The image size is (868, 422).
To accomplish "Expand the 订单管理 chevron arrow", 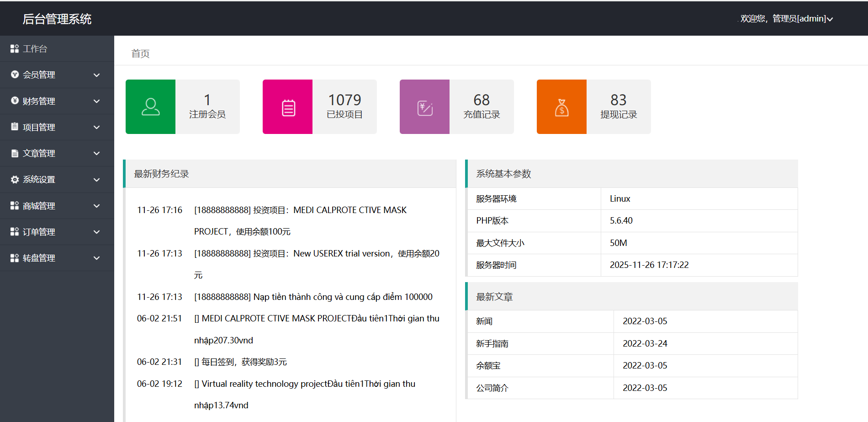I will (x=96, y=232).
